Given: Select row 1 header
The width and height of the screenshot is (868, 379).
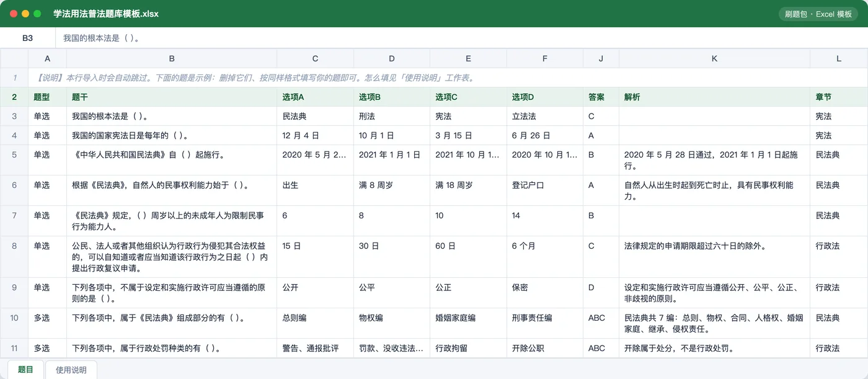Looking at the screenshot, I should point(14,78).
